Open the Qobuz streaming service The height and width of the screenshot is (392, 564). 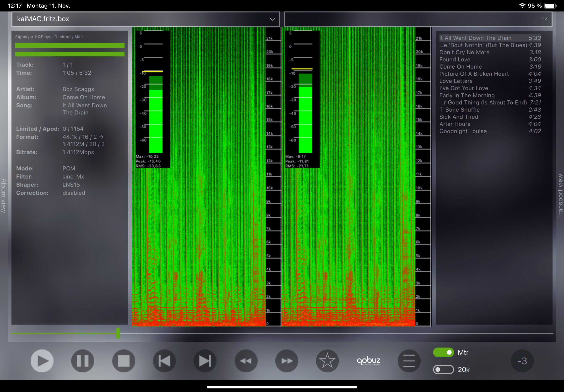(368, 361)
